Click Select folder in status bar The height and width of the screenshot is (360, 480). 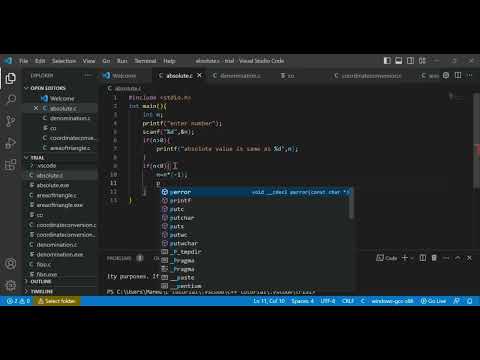click(57, 301)
